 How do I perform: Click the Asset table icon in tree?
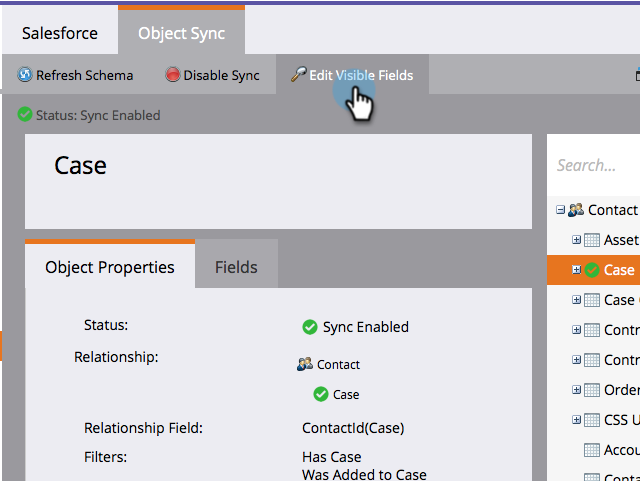[x=592, y=240]
